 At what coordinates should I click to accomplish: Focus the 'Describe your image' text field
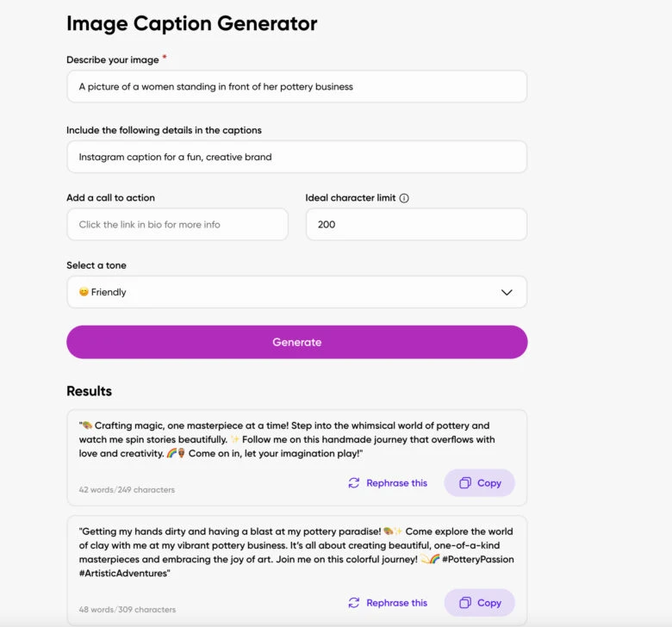point(296,87)
